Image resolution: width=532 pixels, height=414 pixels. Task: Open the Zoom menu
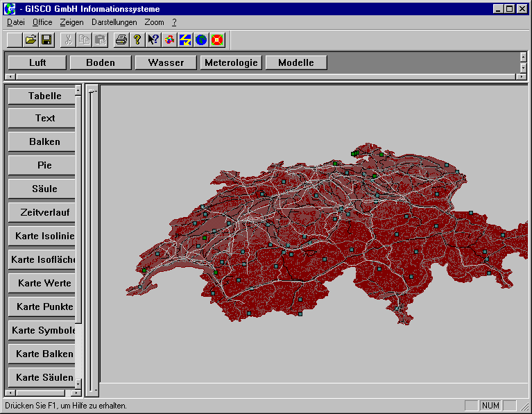tap(154, 22)
